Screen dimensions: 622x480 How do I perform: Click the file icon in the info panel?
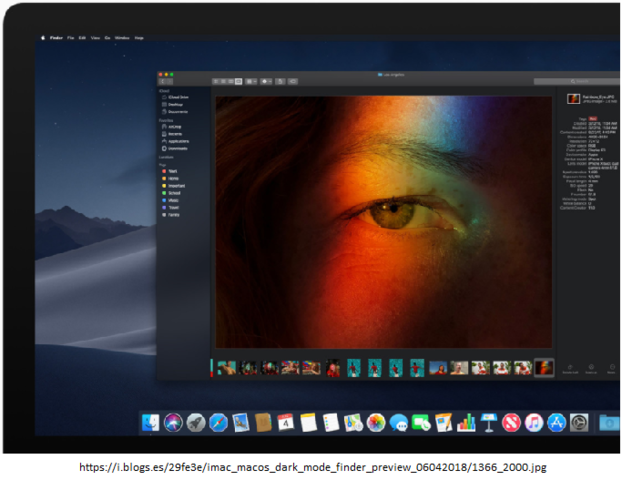click(573, 99)
